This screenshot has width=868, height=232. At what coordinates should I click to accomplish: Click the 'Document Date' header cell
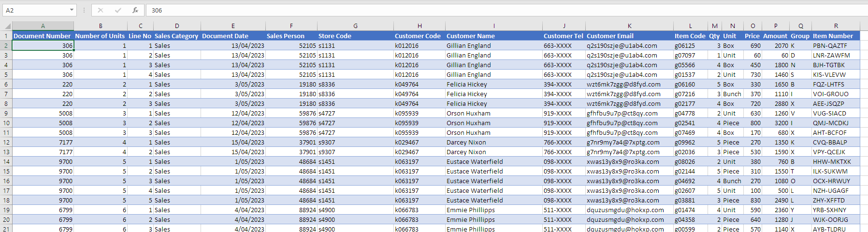(233, 36)
